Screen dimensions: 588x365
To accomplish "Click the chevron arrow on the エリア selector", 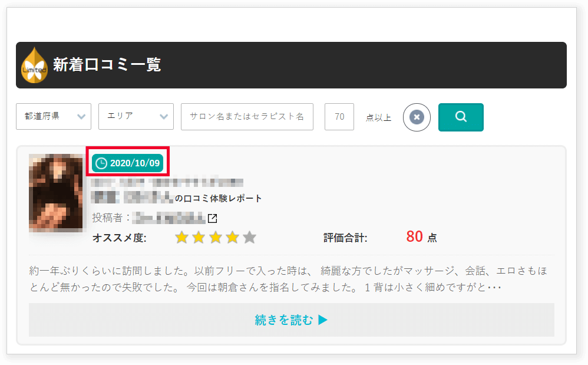I will tap(164, 117).
